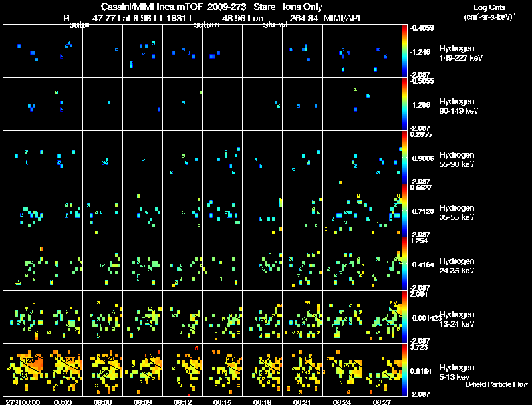This screenshot has height=405, width=532.
Task: Select the 55-90 keV image panel at 06:15
Action: pos(222,158)
